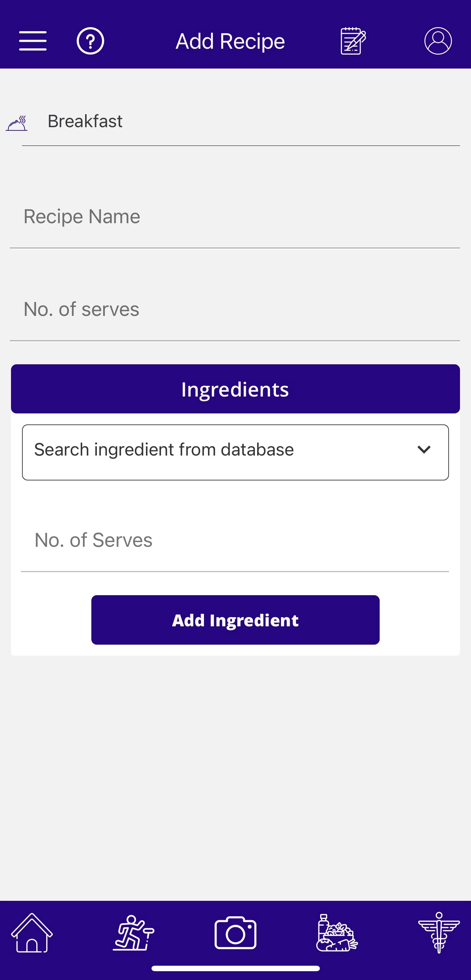This screenshot has width=471, height=980.
Task: Open the notepad with pencil icon
Action: click(353, 41)
